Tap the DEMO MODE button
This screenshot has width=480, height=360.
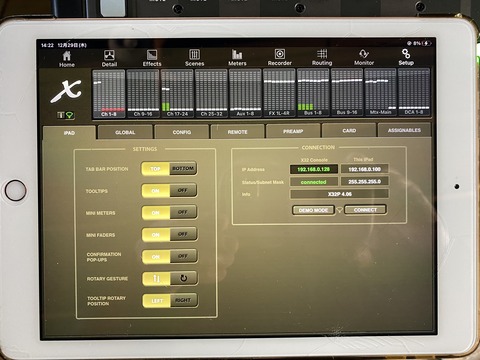pos(313,210)
